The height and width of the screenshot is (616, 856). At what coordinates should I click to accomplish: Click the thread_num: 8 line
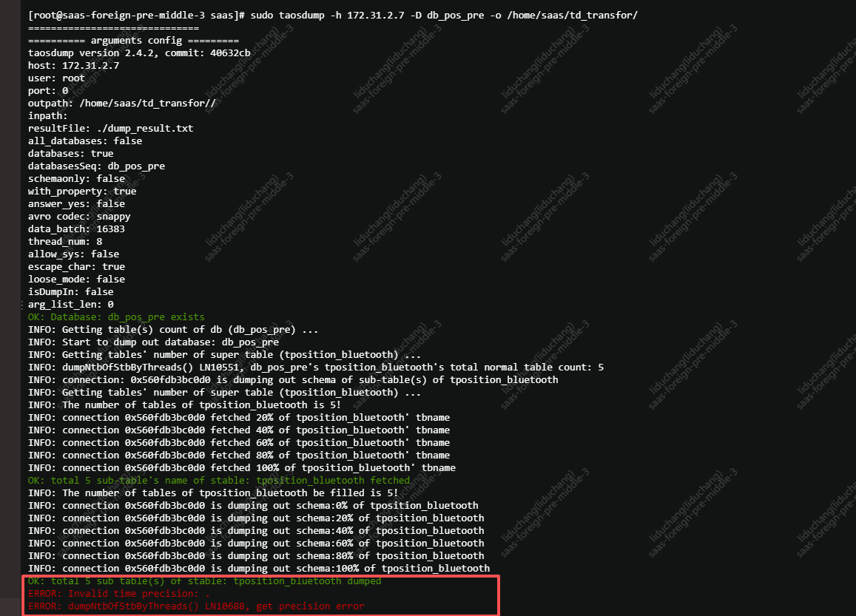tap(65, 241)
